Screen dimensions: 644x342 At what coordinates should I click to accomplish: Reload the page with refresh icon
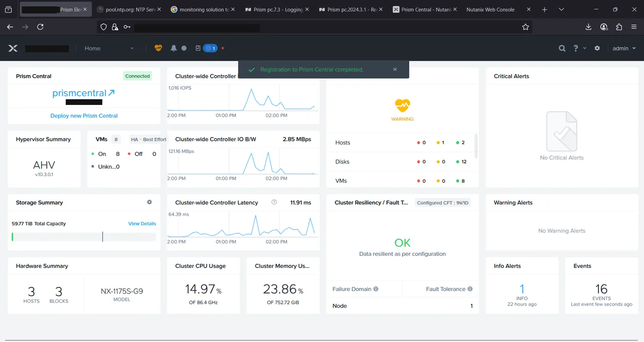pyautogui.click(x=40, y=27)
